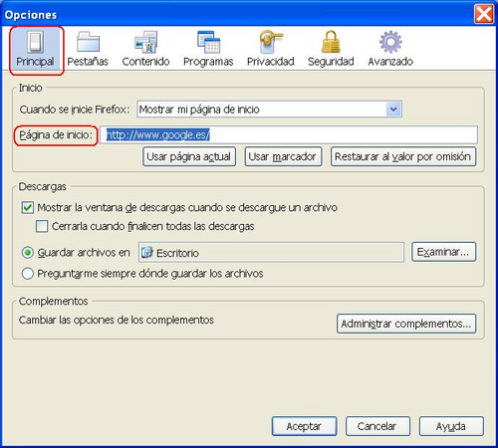Uncheck Mostrar la ventana de descargas
Viewport: 498px width, 448px height.
pos(27,208)
